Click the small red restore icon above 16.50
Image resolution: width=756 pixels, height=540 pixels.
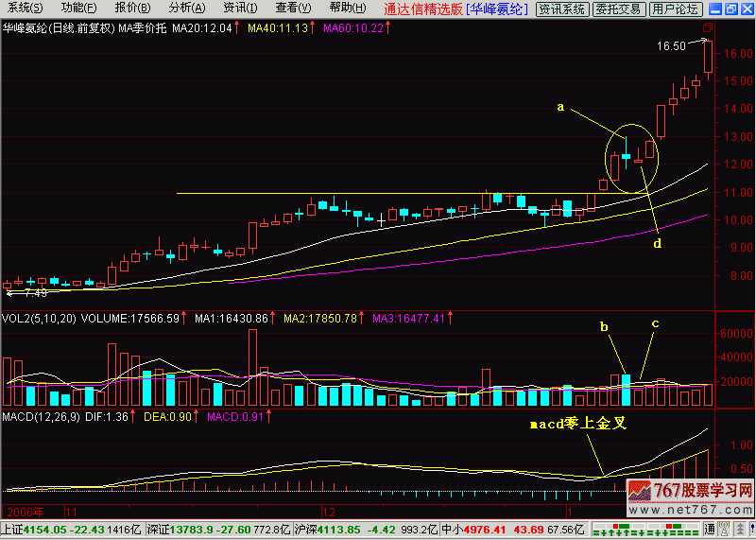point(705,29)
